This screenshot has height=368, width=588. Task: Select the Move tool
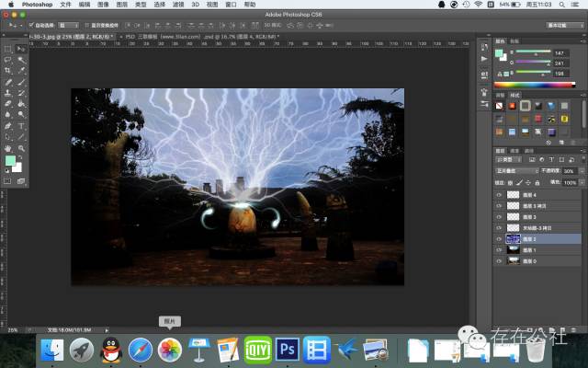[20, 48]
